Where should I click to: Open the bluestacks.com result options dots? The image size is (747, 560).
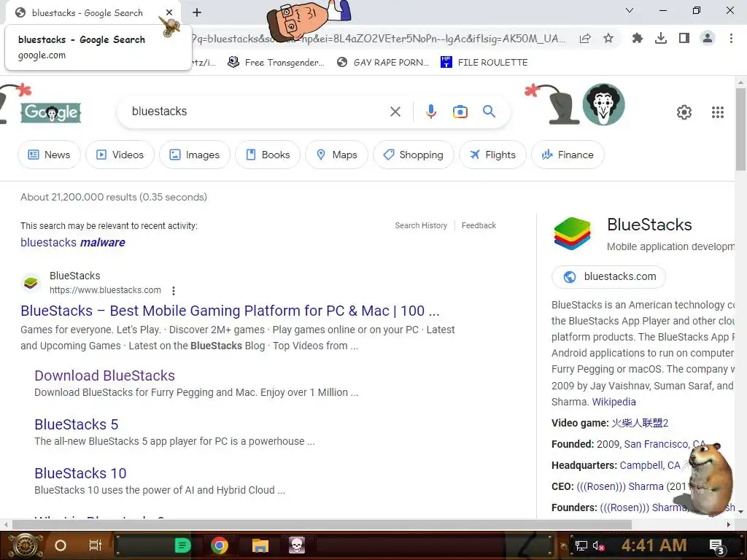coord(174,290)
